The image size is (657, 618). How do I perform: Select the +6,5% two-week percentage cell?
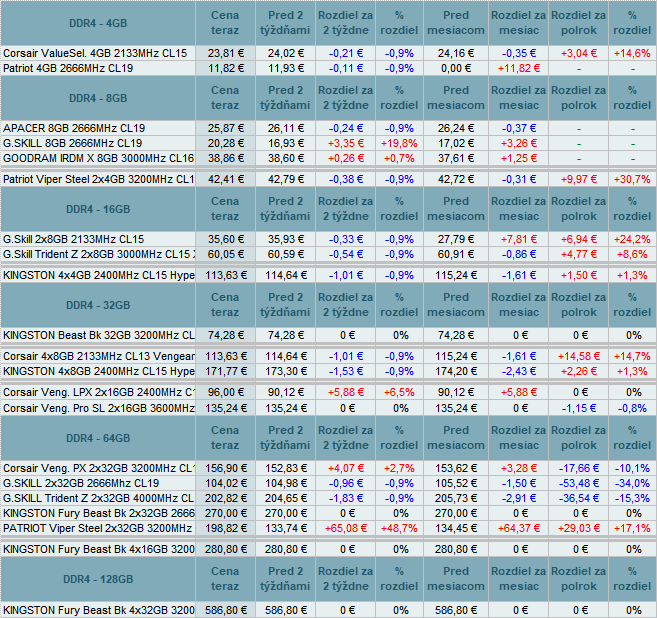point(399,392)
